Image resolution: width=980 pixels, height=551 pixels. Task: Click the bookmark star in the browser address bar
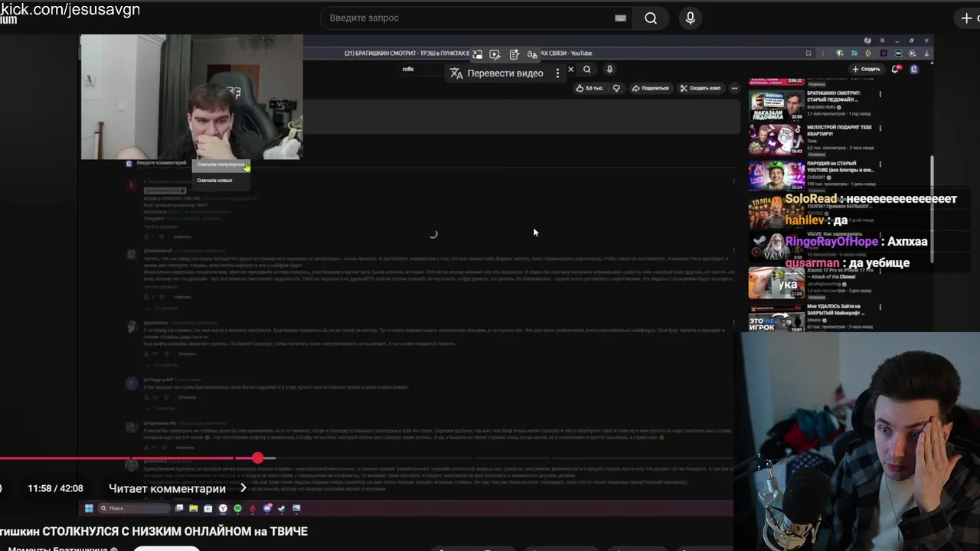click(808, 54)
